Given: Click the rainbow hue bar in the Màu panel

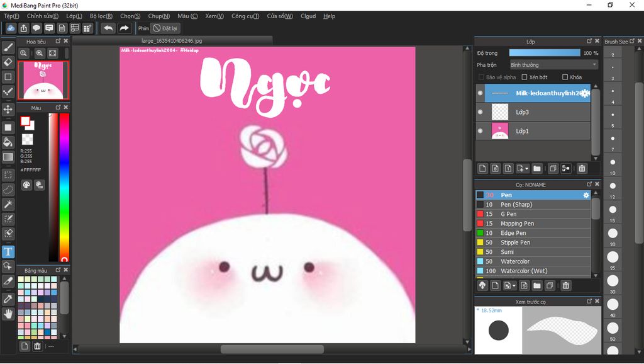Looking at the screenshot, I should point(65,187).
